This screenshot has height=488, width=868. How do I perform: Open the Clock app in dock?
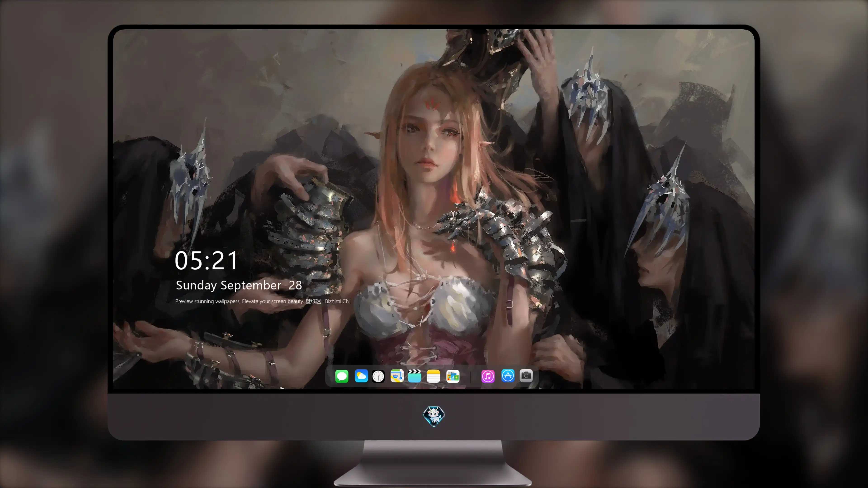378,376
